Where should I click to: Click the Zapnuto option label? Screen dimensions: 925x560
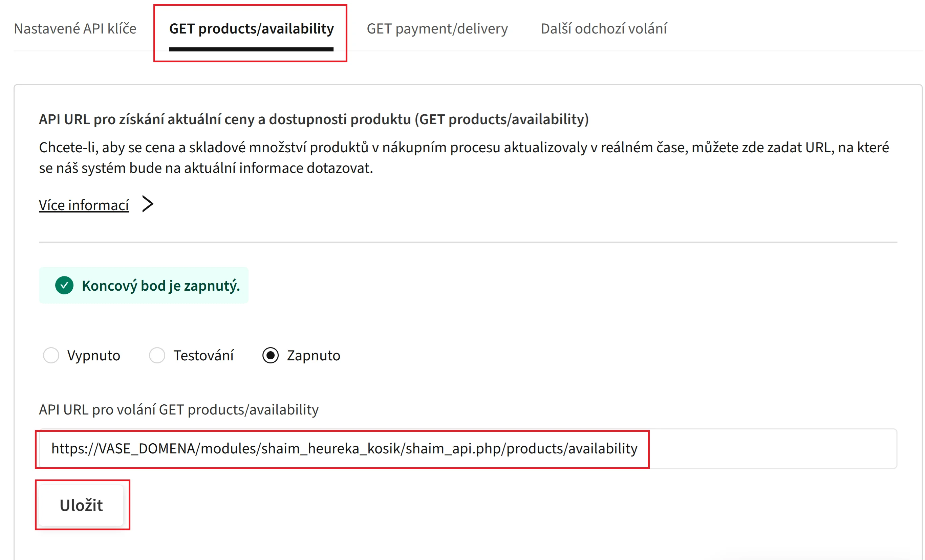click(314, 356)
